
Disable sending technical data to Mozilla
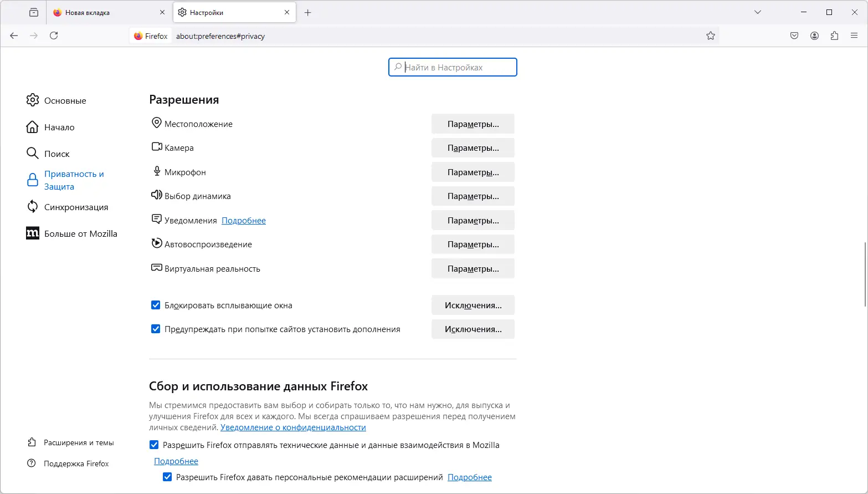154,445
